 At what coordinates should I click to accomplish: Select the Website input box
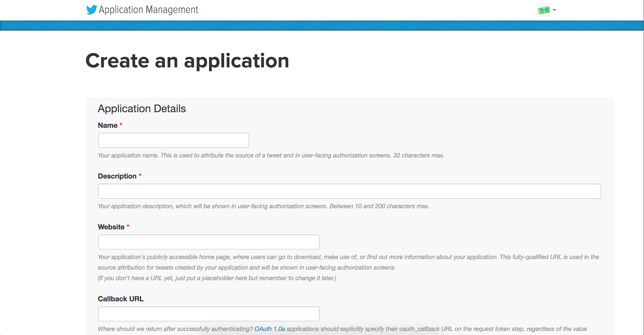(209, 242)
